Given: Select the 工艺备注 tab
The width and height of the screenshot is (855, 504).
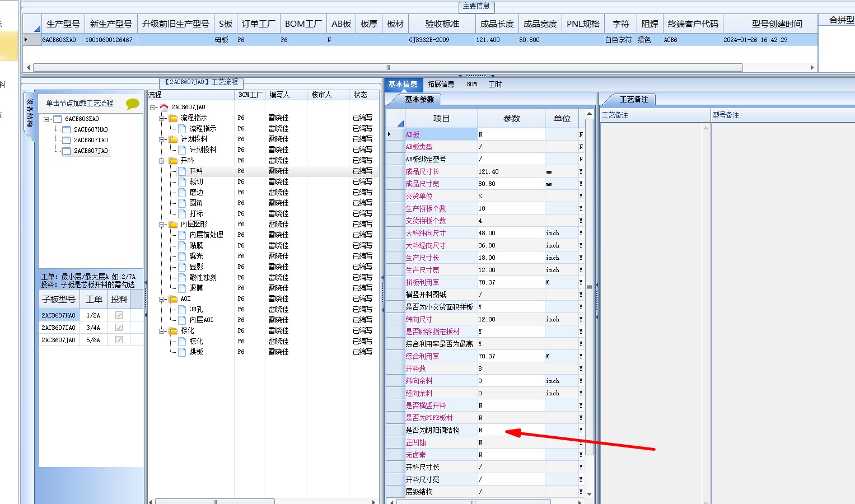Looking at the screenshot, I should (634, 100).
